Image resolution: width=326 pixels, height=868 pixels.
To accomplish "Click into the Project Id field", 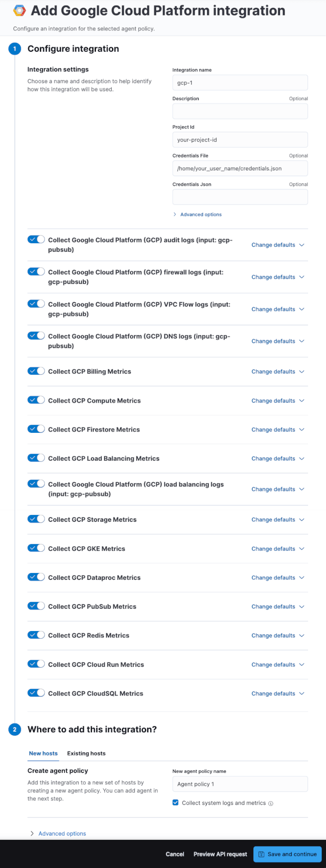I will [x=240, y=140].
